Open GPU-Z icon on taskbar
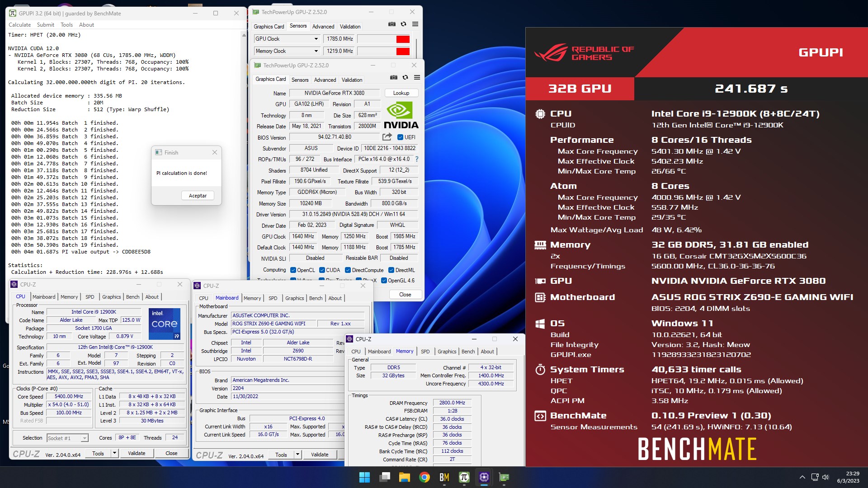This screenshot has width=868, height=488. (x=504, y=477)
